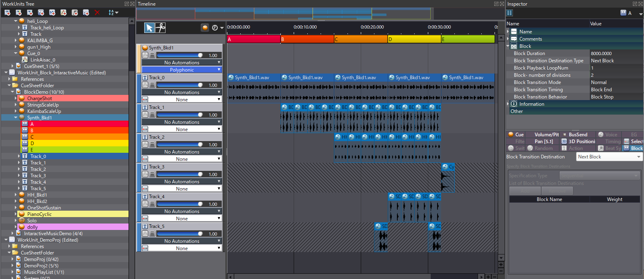This screenshot has height=279, width=644.
Task: Adjust the Track_5 volume slider
Action: point(180,234)
